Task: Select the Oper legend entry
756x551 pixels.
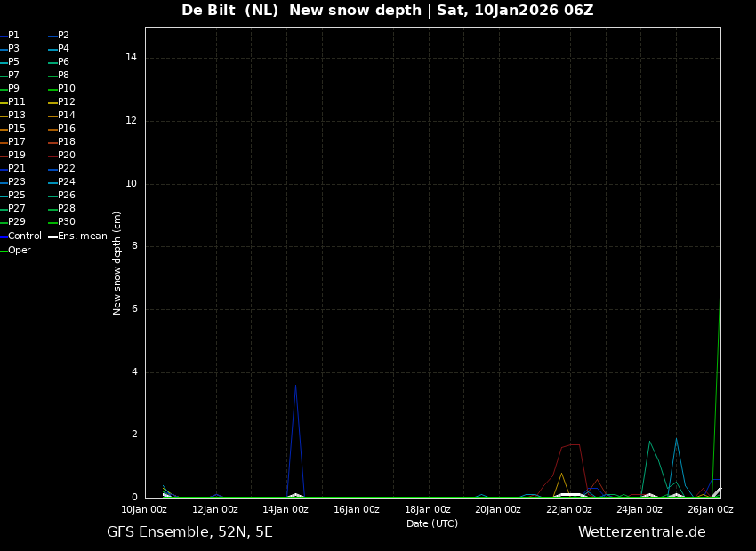Action: tap(19, 251)
